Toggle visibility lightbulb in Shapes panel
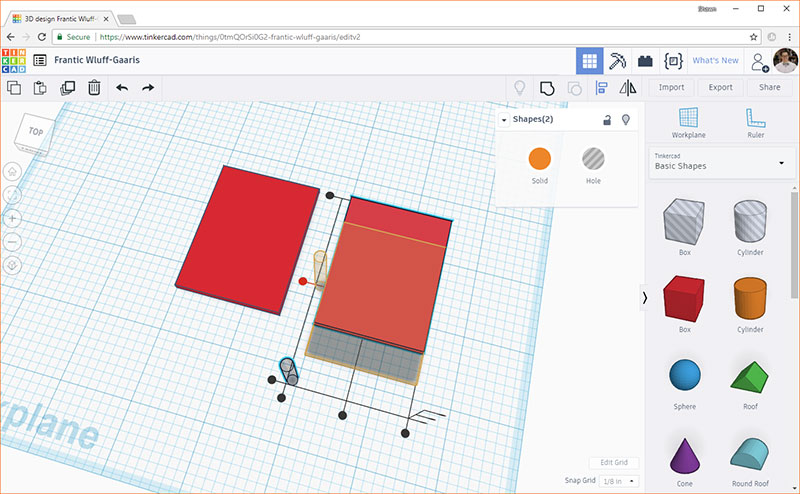This screenshot has height=494, width=800. tap(626, 120)
